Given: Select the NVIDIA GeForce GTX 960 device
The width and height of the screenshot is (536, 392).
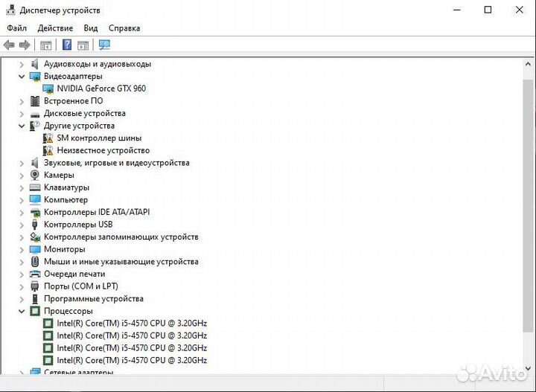Looking at the screenshot, I should (101, 89).
